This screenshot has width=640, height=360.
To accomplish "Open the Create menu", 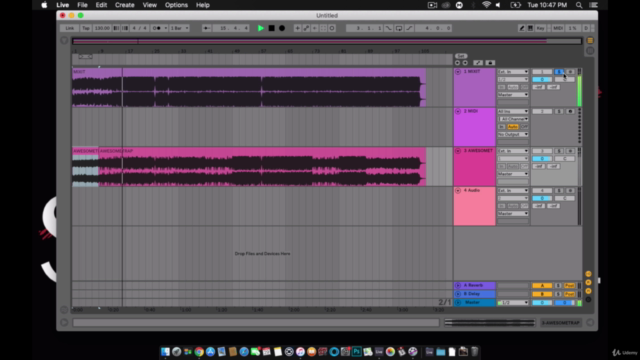I will pyautogui.click(x=124, y=5).
